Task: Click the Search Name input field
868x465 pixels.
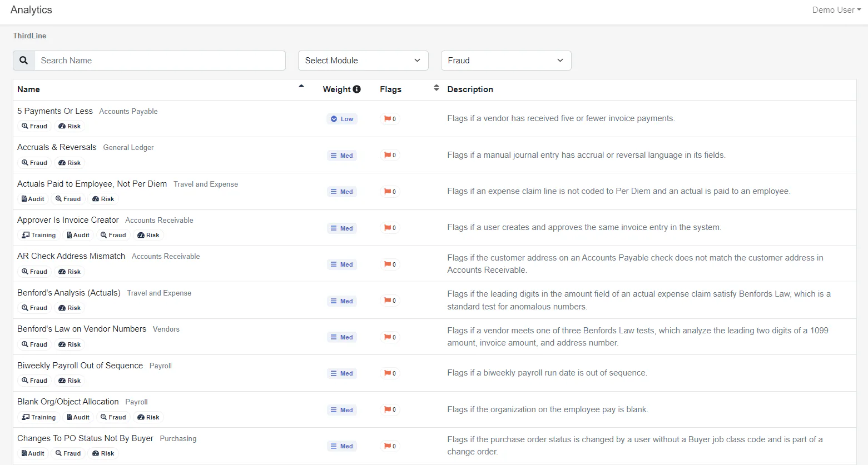Action: [160, 61]
